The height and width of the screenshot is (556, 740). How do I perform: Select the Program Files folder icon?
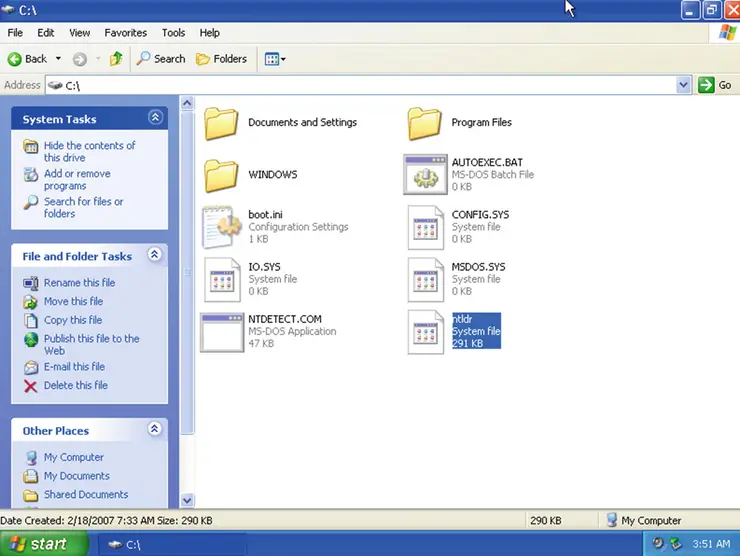pyautogui.click(x=424, y=123)
